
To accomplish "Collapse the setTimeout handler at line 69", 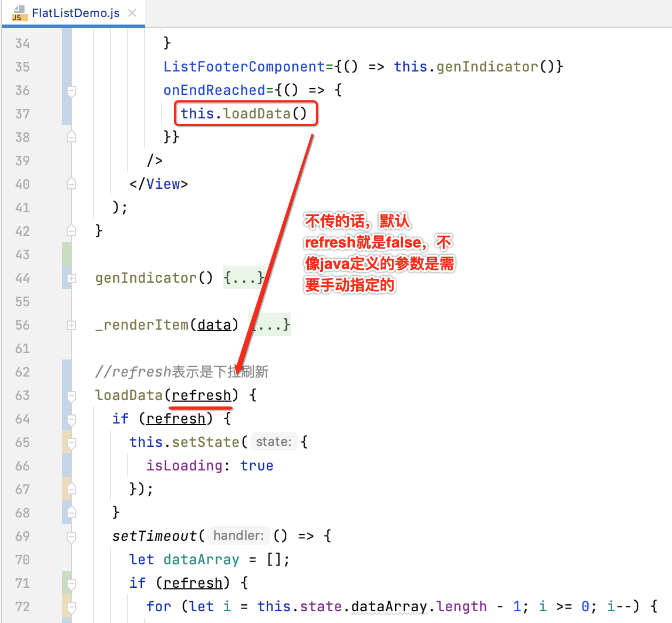I will [71, 537].
